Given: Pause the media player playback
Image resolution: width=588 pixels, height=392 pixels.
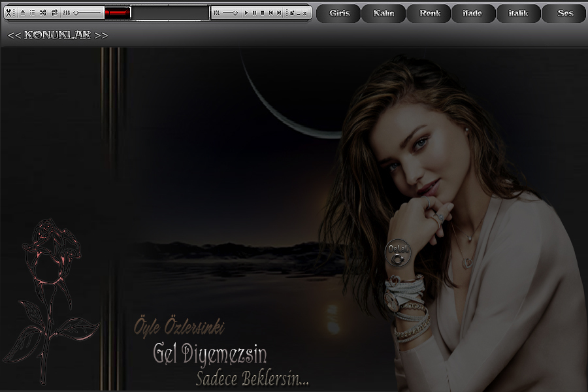Looking at the screenshot, I should point(254,12).
